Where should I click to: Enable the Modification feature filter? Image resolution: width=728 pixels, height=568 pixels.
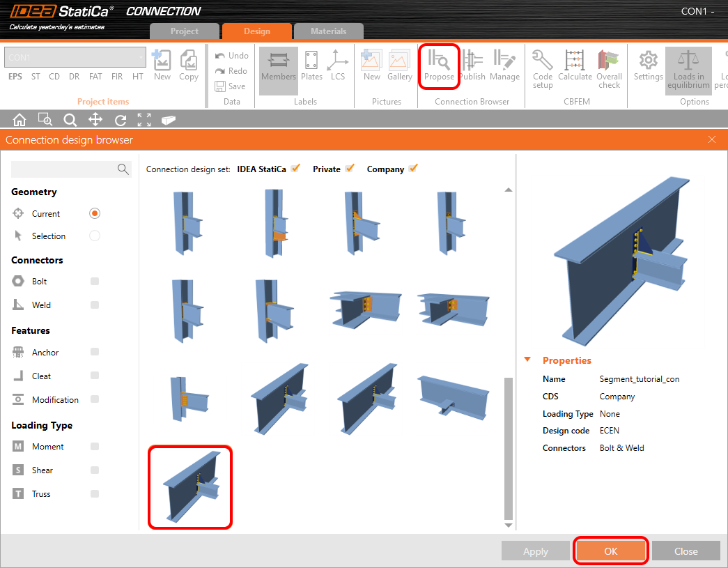coord(95,399)
